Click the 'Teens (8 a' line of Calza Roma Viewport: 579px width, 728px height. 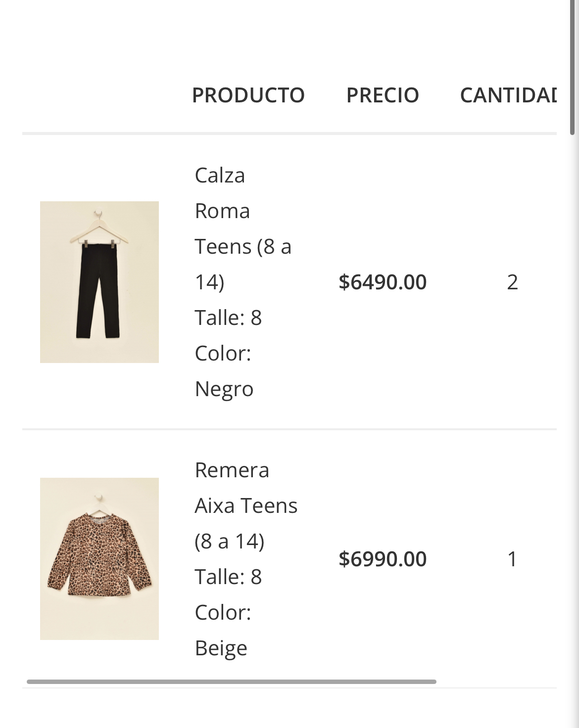point(243,246)
